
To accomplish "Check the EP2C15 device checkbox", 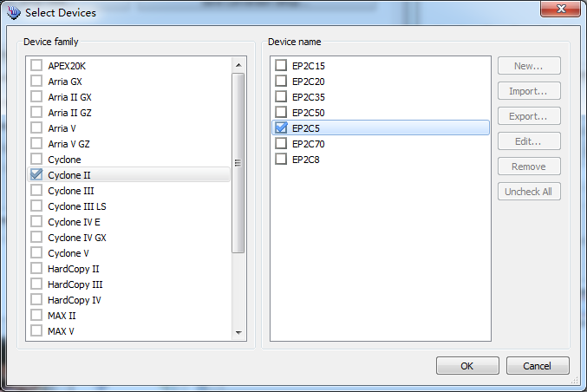I will click(281, 66).
